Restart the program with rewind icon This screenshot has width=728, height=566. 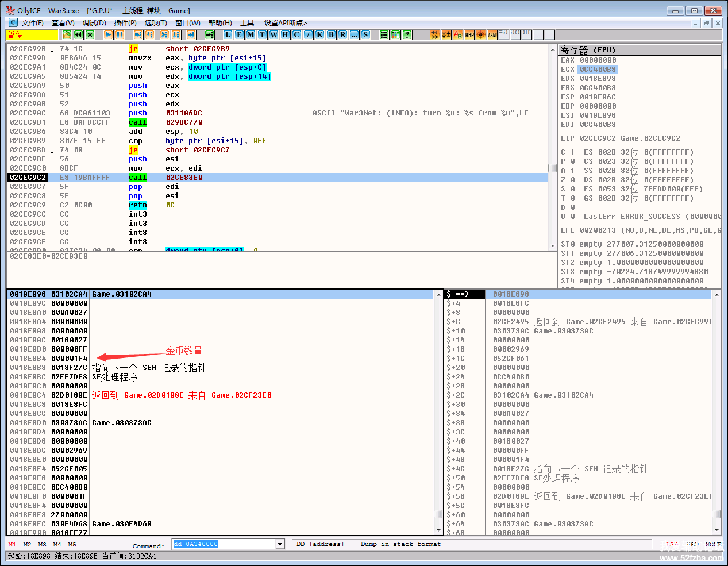point(78,34)
